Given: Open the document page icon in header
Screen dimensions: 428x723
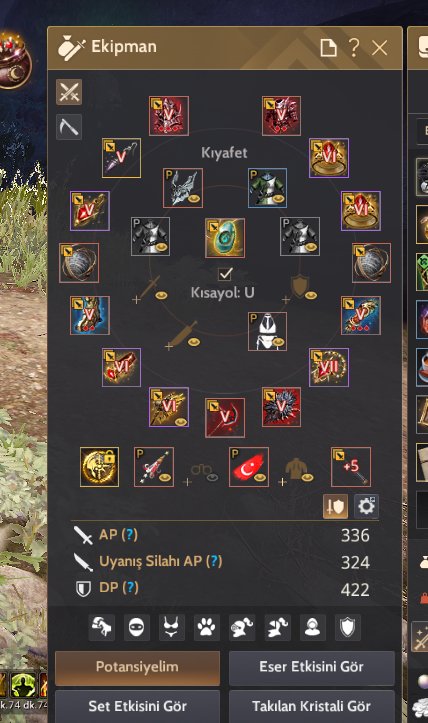Looking at the screenshot, I should 328,47.
